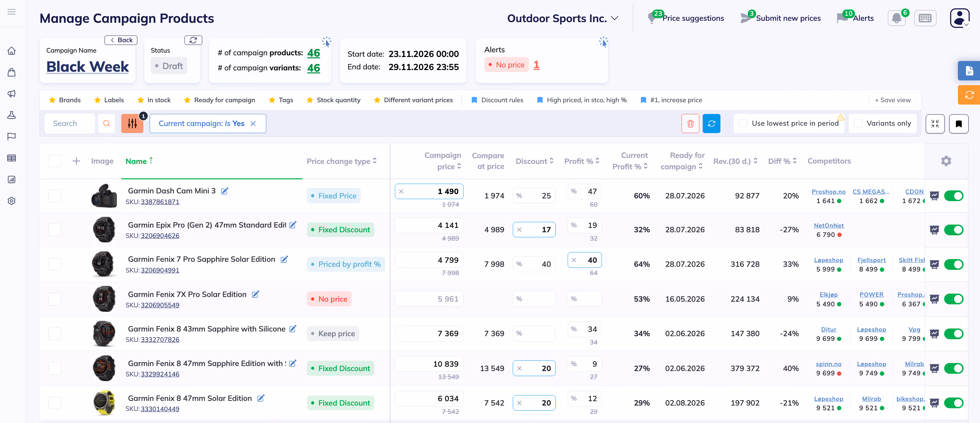The height and width of the screenshot is (423, 980).
Task: Apply the In stock saved view
Action: coord(154,100)
